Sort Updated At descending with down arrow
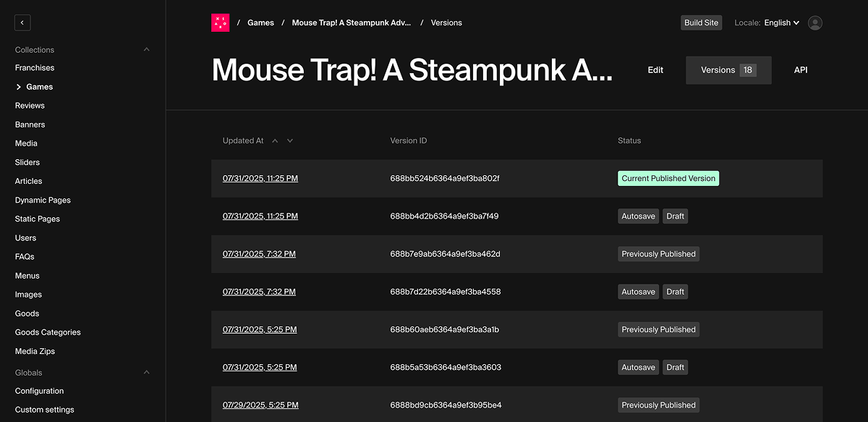Viewport: 868px width, 422px height. tap(290, 141)
